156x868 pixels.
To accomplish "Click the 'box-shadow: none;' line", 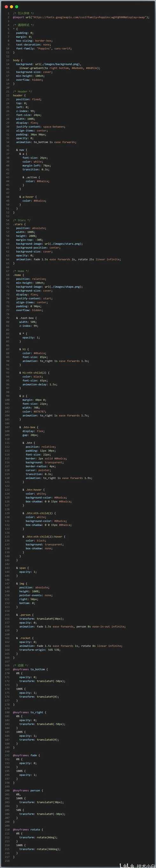I will tap(39, 548).
